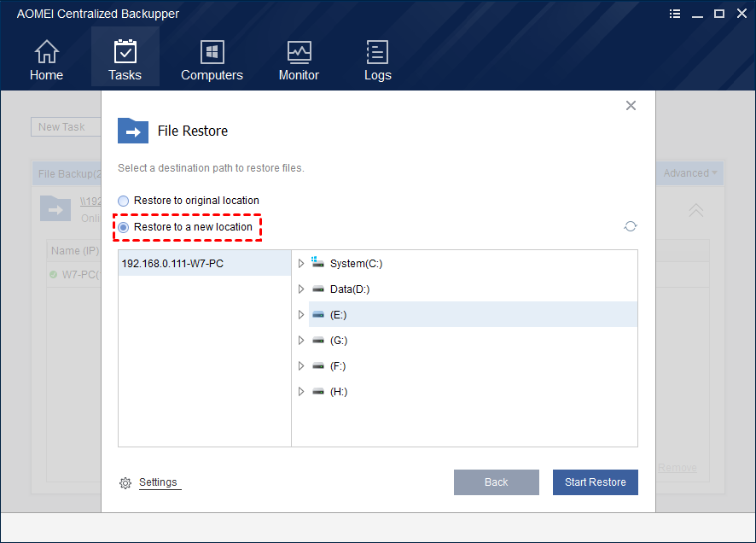Viewport: 756px width, 543px height.
Task: Click the Settings gear icon
Action: tap(125, 482)
